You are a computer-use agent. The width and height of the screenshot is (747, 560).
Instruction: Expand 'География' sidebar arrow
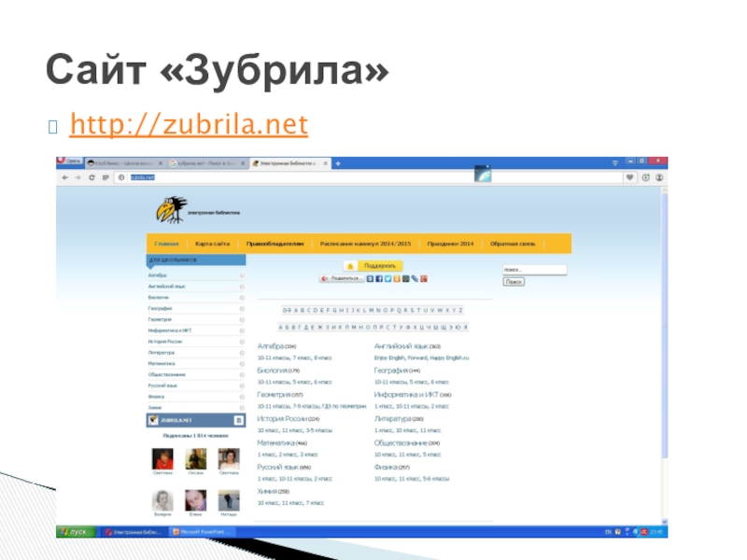tap(242, 309)
